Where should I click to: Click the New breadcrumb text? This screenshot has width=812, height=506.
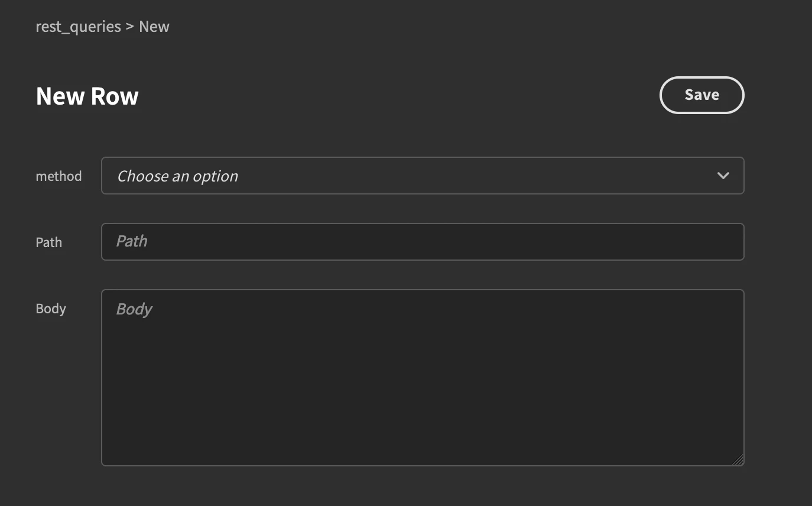pyautogui.click(x=154, y=27)
